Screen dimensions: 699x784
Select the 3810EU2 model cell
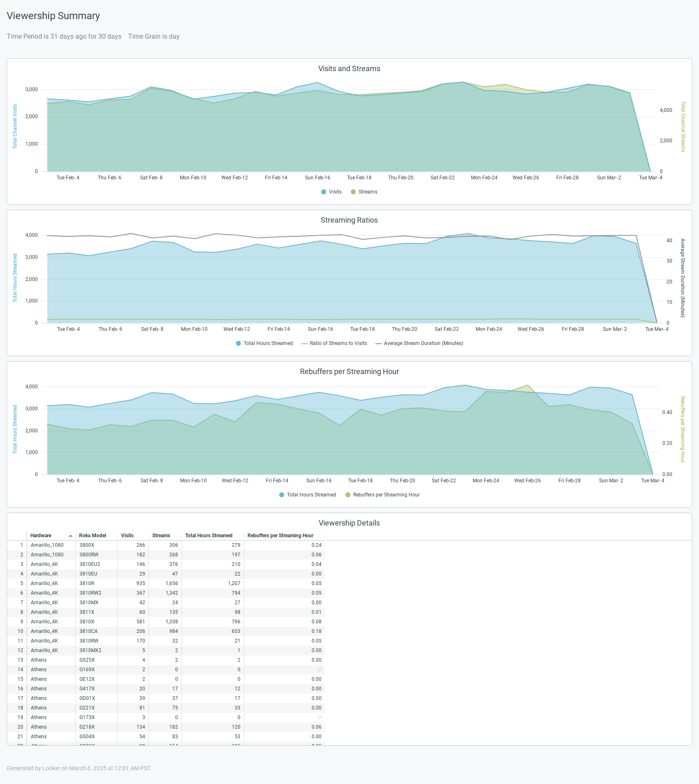97,564
